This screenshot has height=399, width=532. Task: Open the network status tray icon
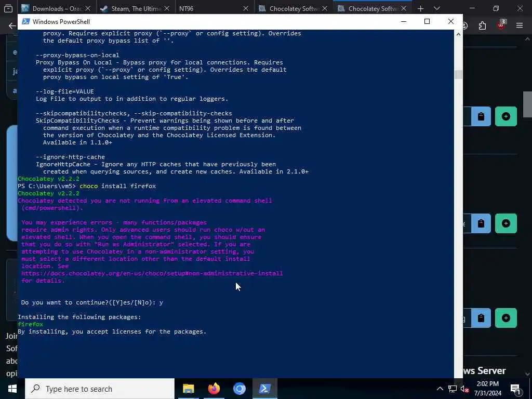tap(453, 389)
